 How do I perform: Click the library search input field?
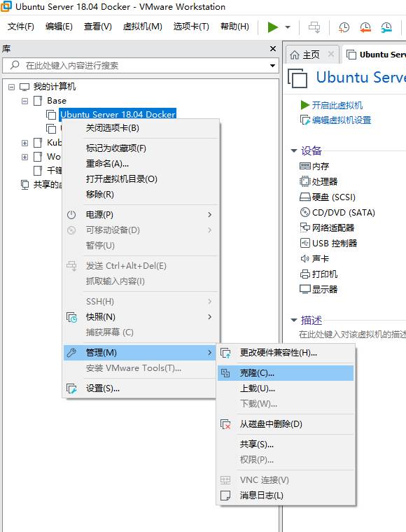pyautogui.click(x=141, y=66)
